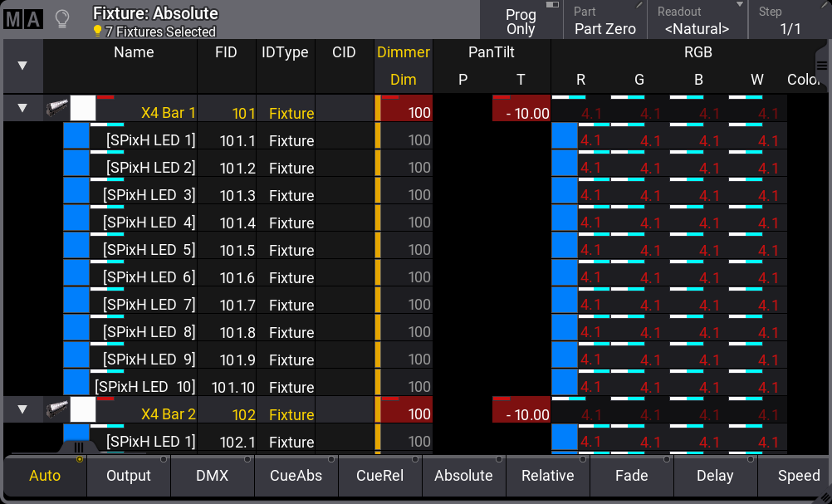832x504 pixels.
Task: Switch to the Fade layer
Action: [x=631, y=476]
